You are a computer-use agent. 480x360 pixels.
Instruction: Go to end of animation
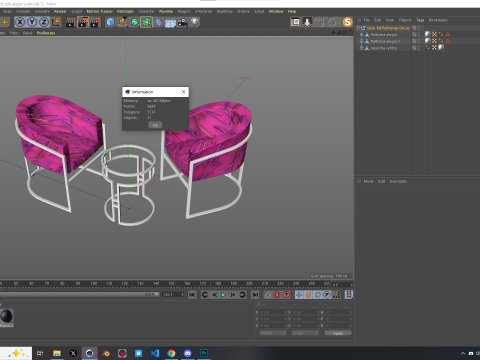click(x=255, y=295)
